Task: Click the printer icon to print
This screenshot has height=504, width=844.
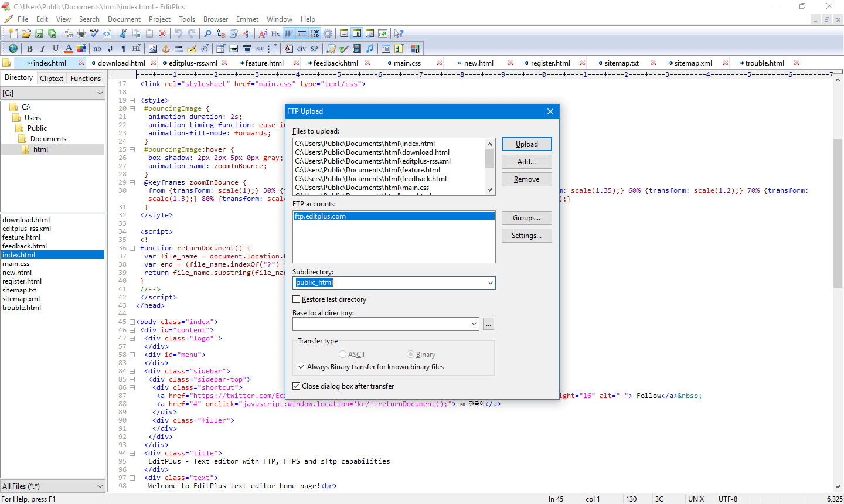Action: [x=81, y=33]
